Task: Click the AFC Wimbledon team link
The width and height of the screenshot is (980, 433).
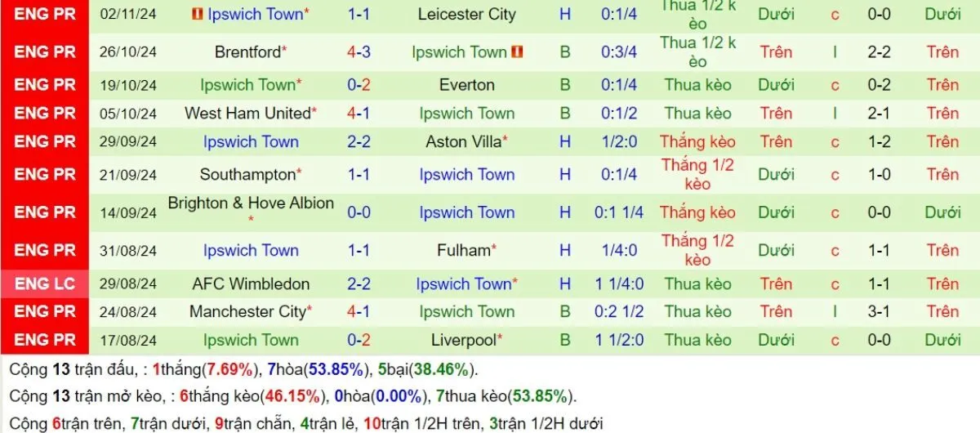Action: [x=251, y=284]
